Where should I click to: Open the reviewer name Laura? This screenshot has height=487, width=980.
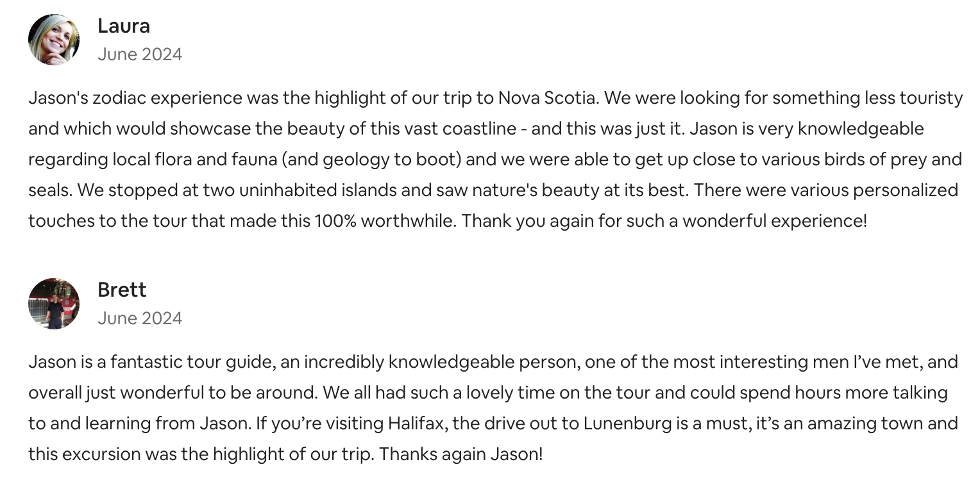124,26
